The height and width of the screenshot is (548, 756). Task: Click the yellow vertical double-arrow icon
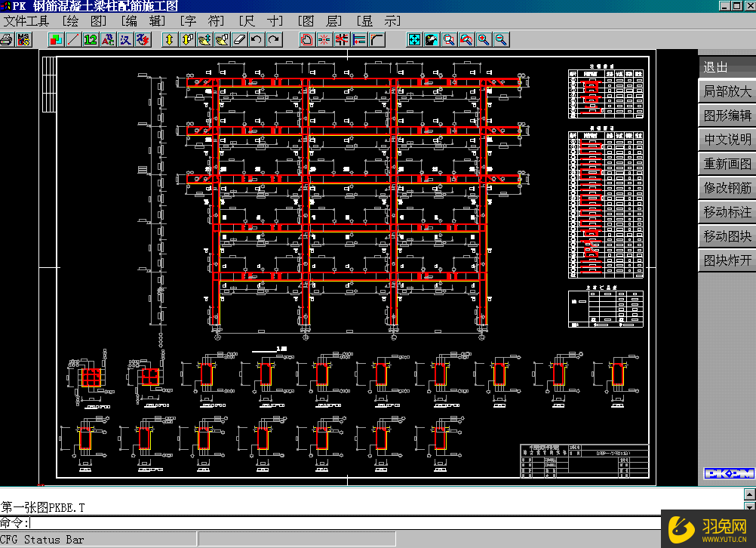tap(170, 39)
